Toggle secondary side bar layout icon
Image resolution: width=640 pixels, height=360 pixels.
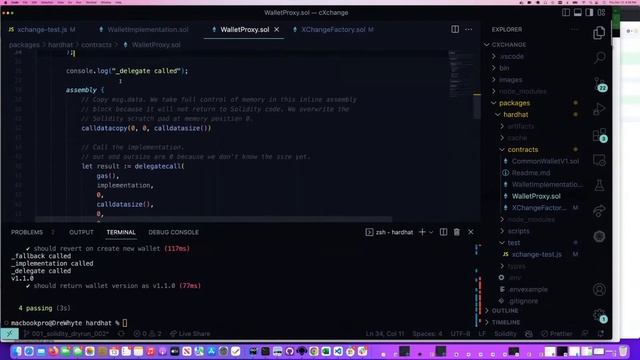click(x=589, y=13)
